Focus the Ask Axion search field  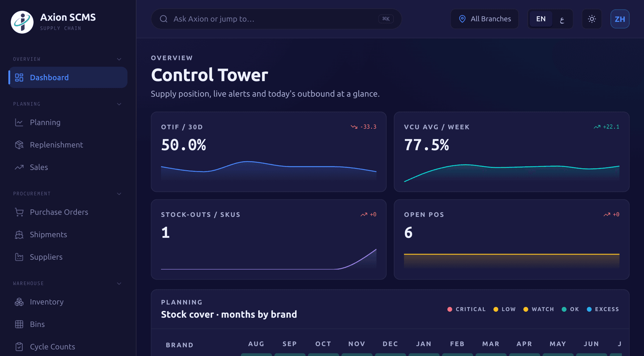click(276, 19)
